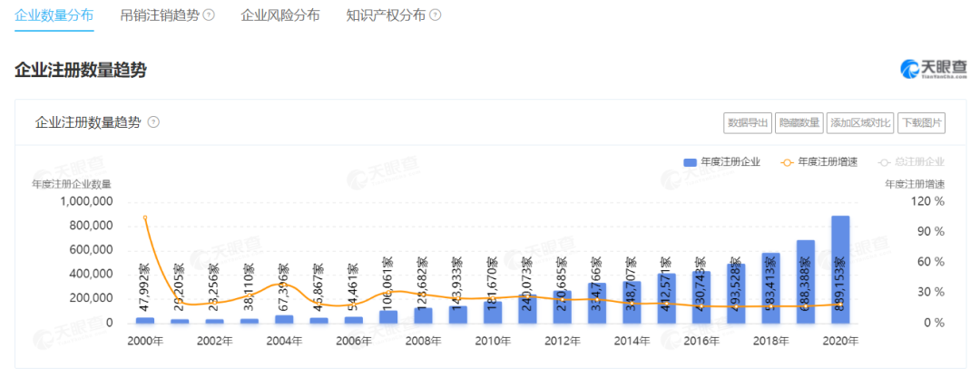Click the 隐藏数量 button

tap(799, 122)
